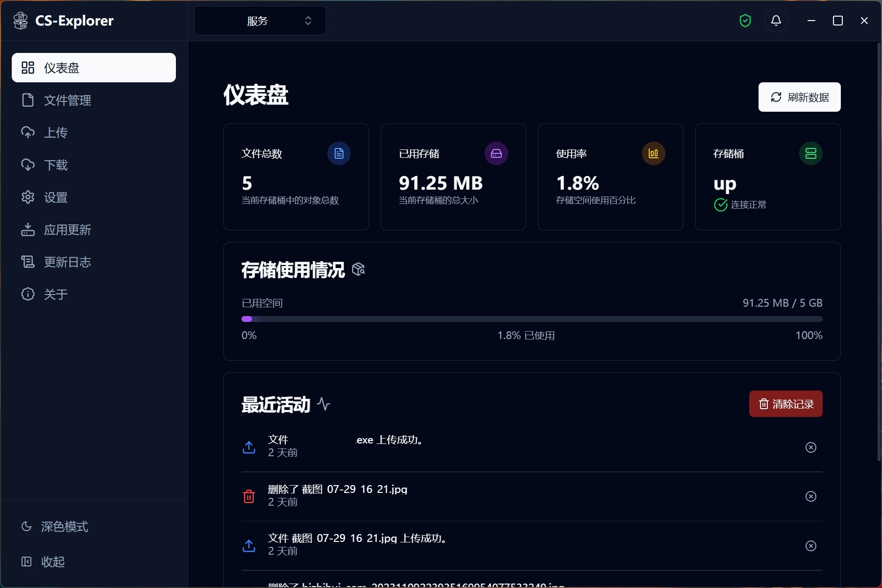Dismiss the .exe upload activity entry
This screenshot has height=588, width=882.
coord(811,447)
